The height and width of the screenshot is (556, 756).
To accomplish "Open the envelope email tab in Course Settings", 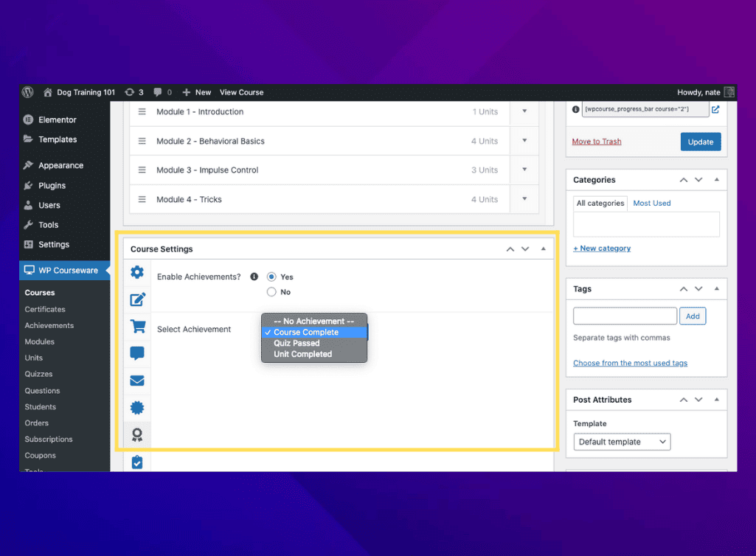I will click(x=137, y=380).
